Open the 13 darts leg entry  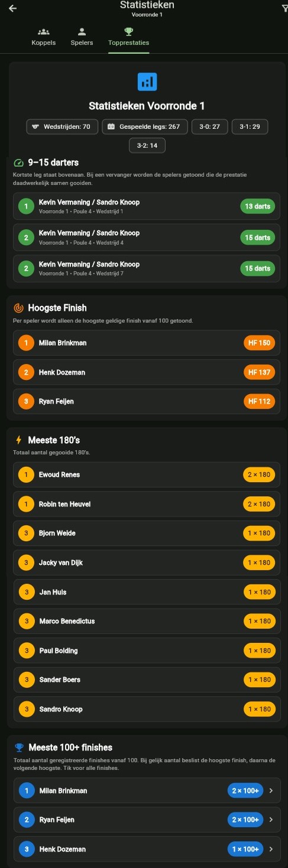tap(147, 206)
